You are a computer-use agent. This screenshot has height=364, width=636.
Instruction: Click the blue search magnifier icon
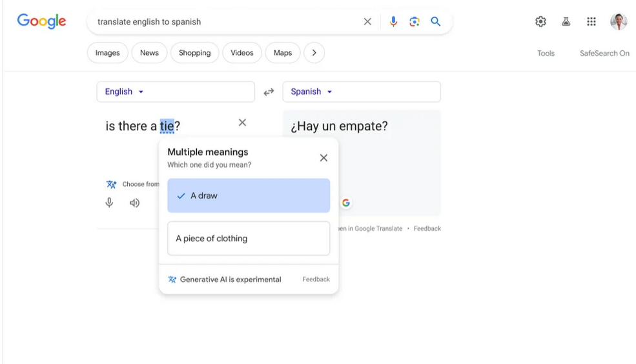(x=436, y=21)
